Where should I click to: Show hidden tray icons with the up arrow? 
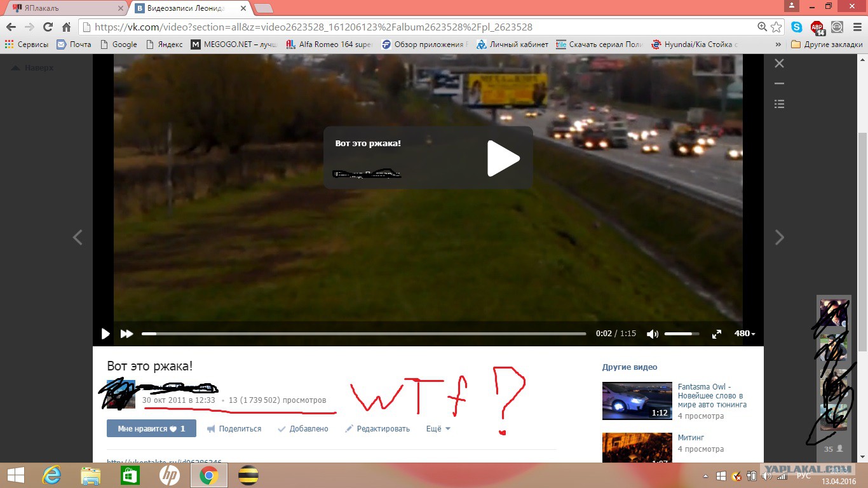(707, 476)
